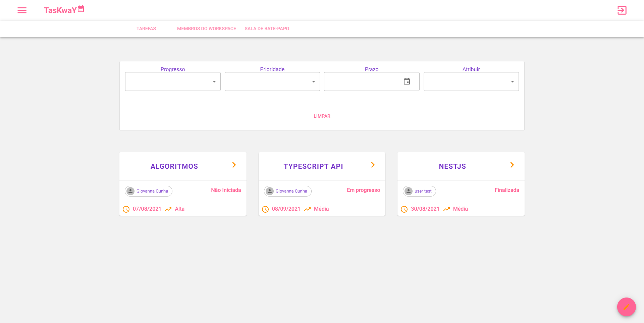Expand the Atribuir dropdown
Image resolution: width=644 pixels, height=323 pixels.
click(471, 82)
